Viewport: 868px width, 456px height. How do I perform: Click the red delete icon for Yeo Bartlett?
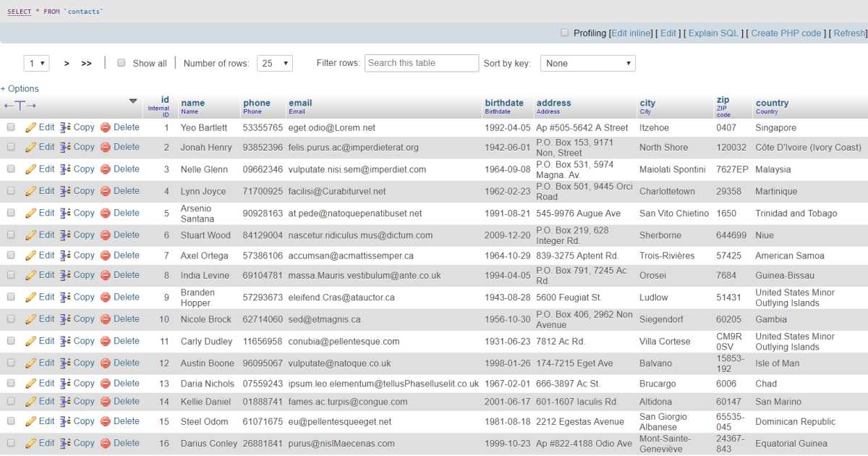click(106, 127)
